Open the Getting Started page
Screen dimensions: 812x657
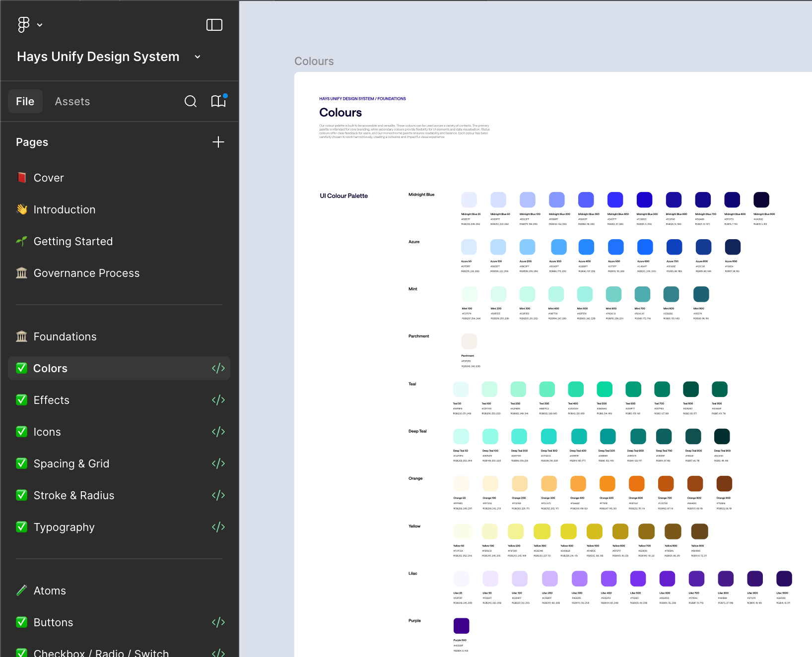coord(73,242)
